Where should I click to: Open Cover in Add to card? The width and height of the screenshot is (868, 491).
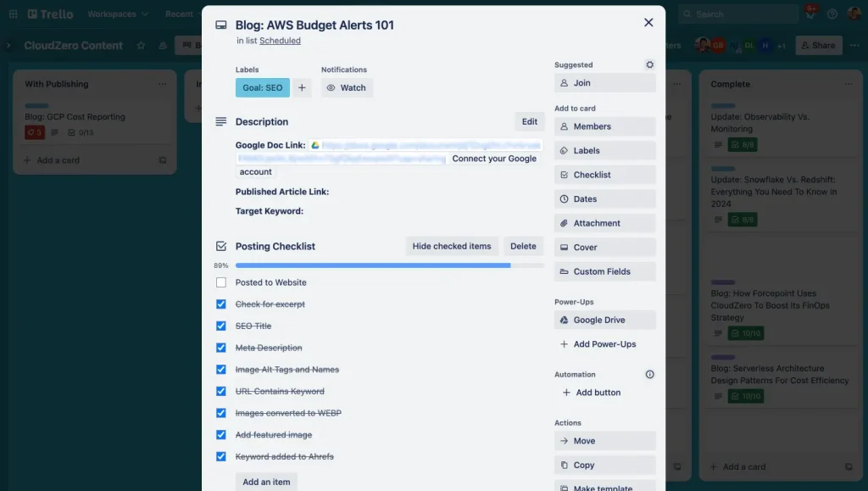[605, 248]
